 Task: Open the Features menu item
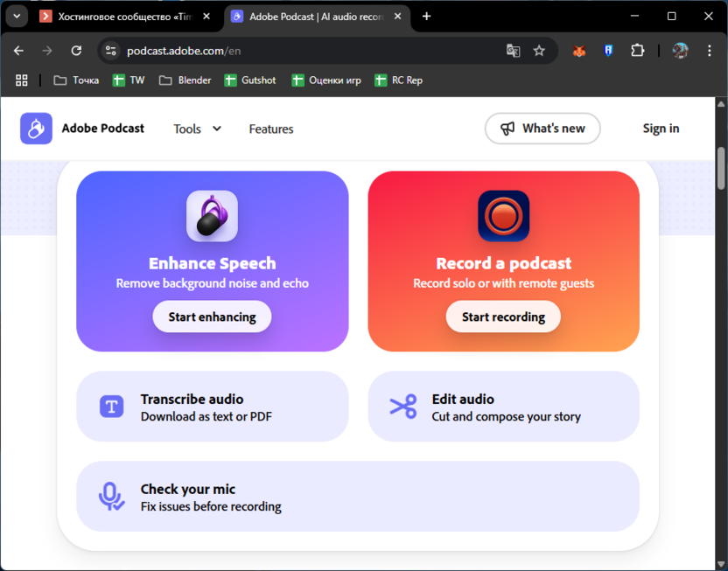coord(271,129)
